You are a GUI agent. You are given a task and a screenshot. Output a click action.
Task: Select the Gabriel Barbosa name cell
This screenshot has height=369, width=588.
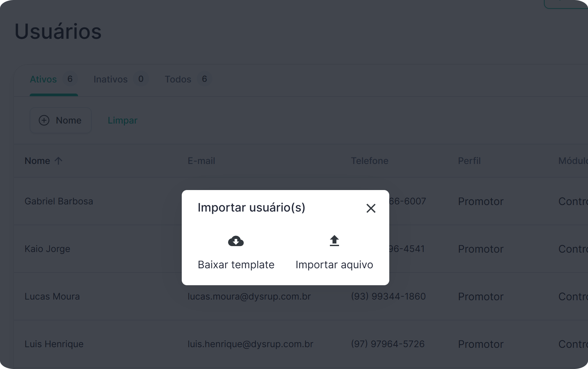[x=59, y=201]
